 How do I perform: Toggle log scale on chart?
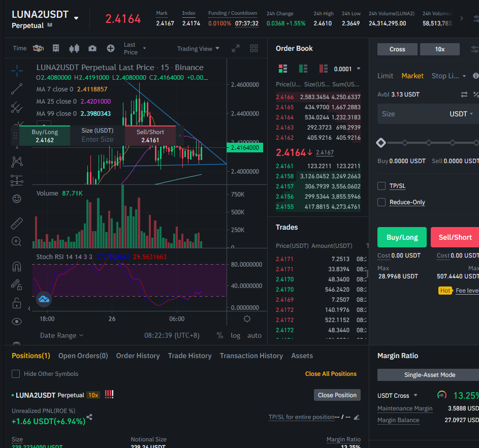235,335
